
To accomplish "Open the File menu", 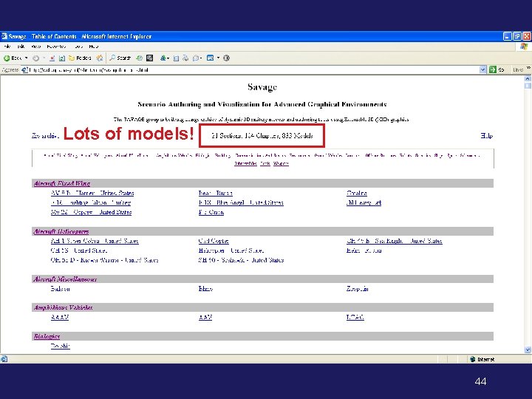I will coord(7,47).
